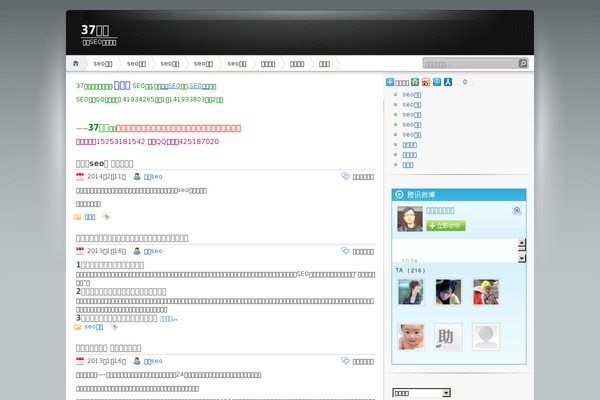
Task: Open the weibo profile photo of man with glasses
Action: [409, 219]
